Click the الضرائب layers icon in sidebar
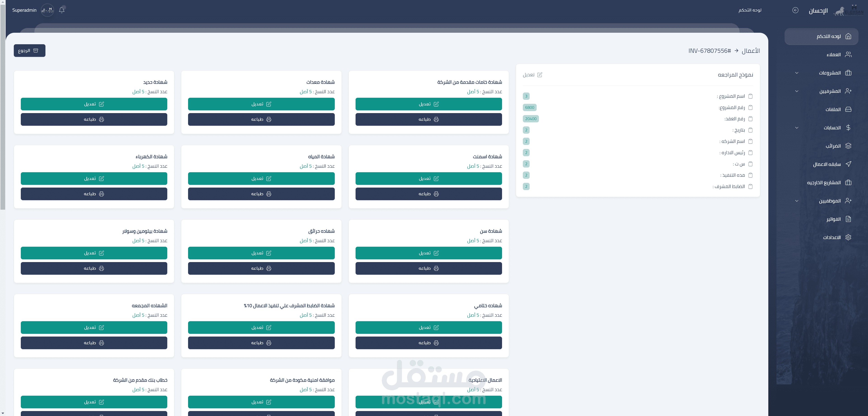Viewport: 868px width, 416px height. pyautogui.click(x=848, y=146)
